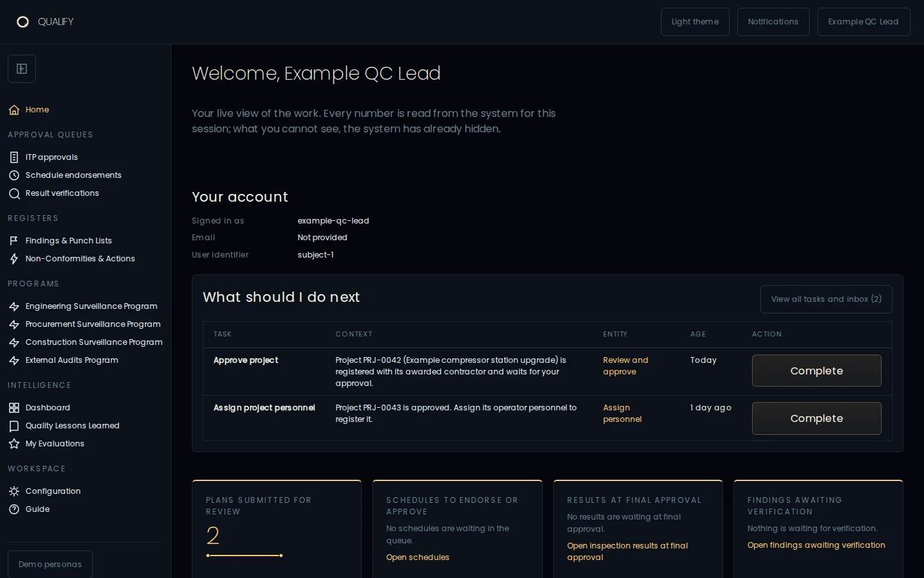924x578 pixels.
Task: Click the Configuration gear icon
Action: [14, 491]
